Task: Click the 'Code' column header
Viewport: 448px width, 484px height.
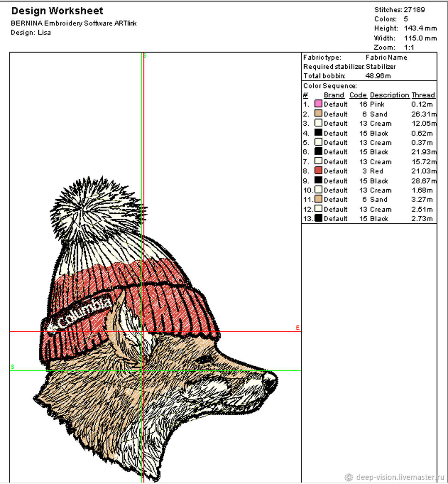Action: [x=358, y=95]
